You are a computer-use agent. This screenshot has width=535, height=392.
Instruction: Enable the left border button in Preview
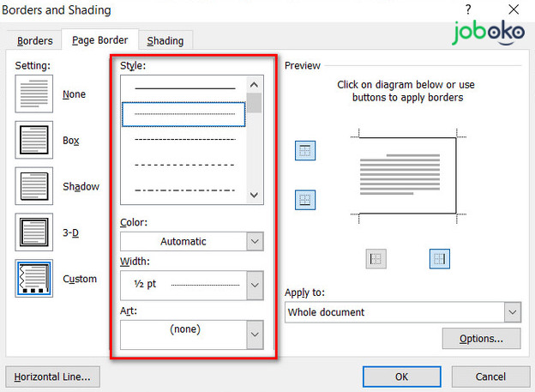[x=376, y=258]
